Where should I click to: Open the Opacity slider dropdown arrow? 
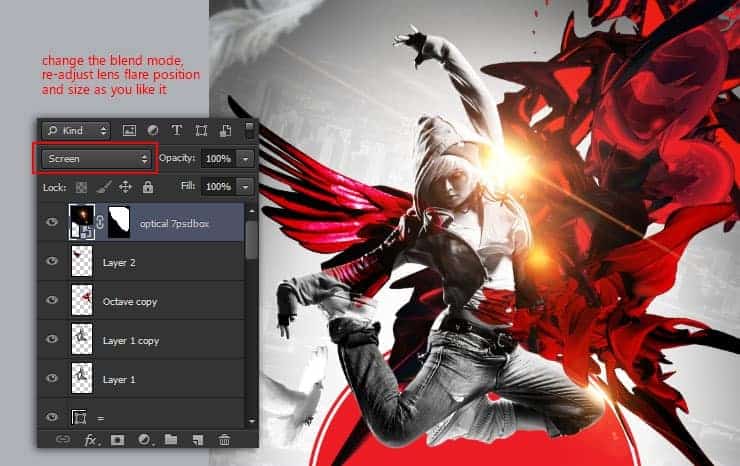(x=245, y=159)
